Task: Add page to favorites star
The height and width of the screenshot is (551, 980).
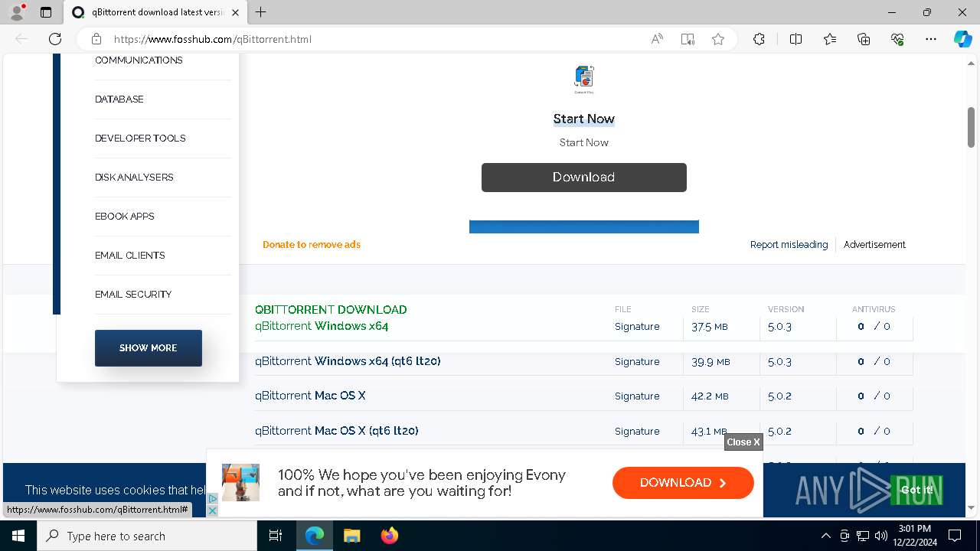Action: coord(718,39)
